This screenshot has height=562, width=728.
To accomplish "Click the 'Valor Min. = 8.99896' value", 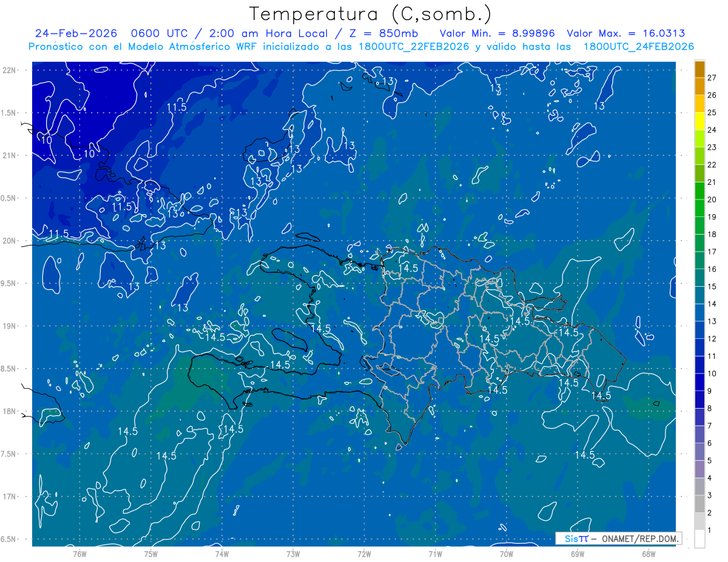I will pos(497,33).
